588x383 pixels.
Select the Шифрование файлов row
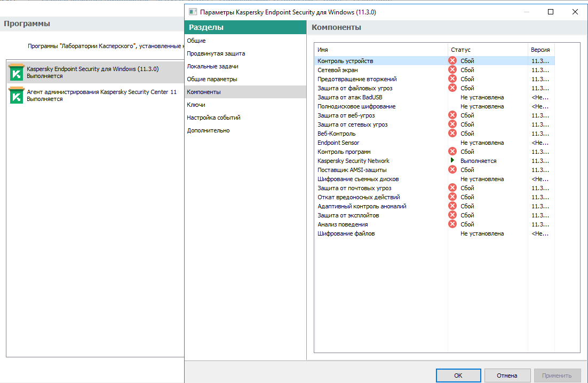435,233
